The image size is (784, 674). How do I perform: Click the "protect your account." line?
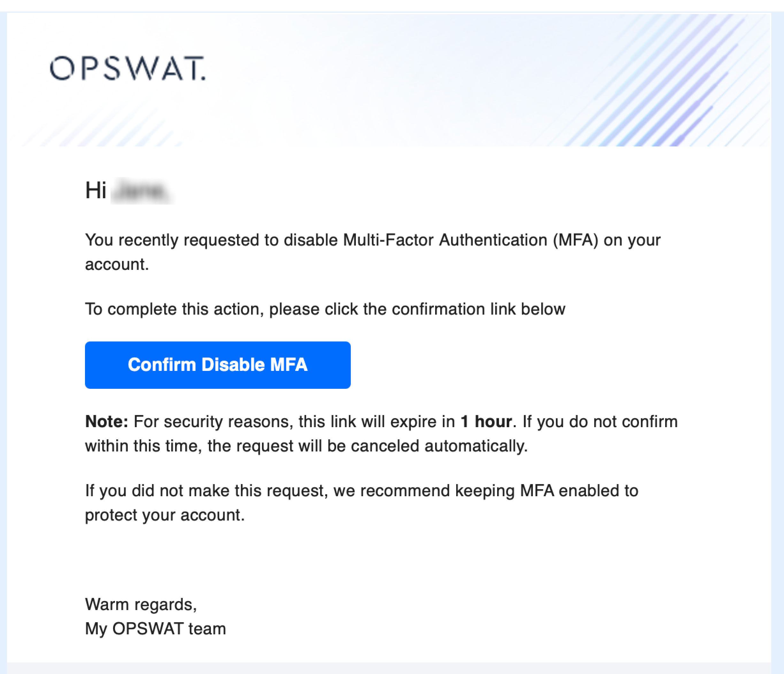[x=165, y=515]
